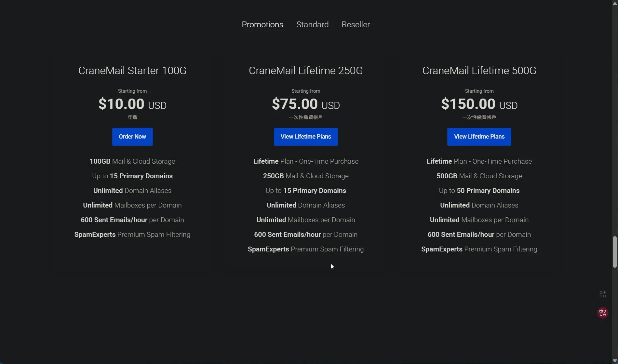Click the vertical scrollbar thumb

click(614, 252)
